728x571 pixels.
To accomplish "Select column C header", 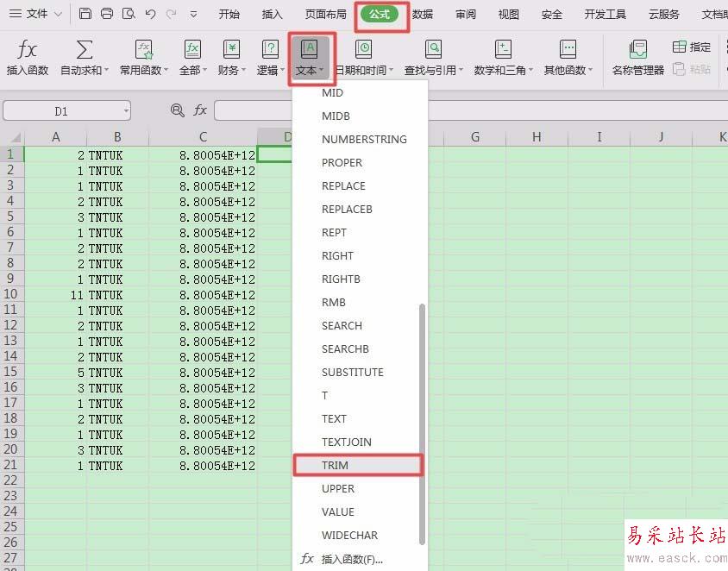I will (x=203, y=137).
